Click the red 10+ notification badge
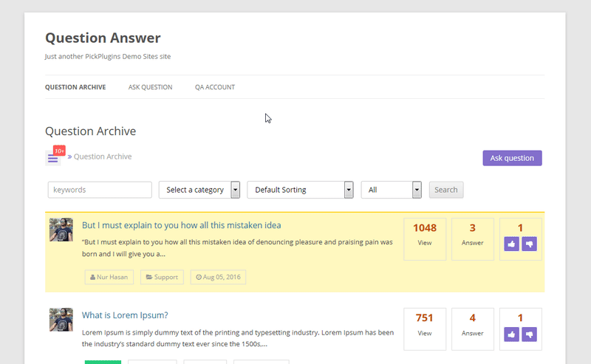The image size is (591, 364). [x=59, y=151]
